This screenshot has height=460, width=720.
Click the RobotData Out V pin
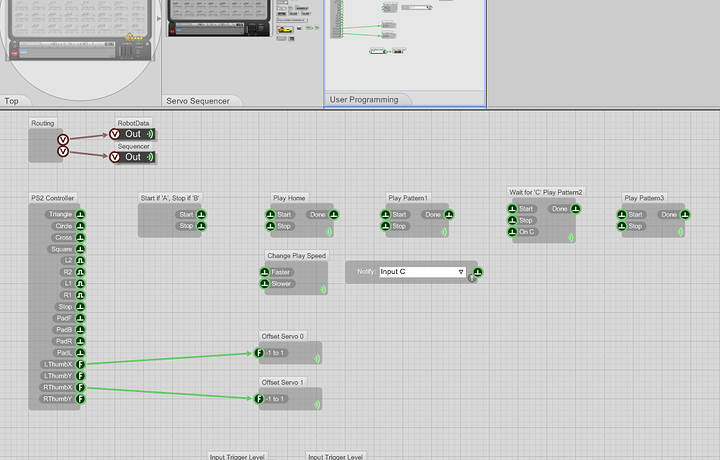115,134
